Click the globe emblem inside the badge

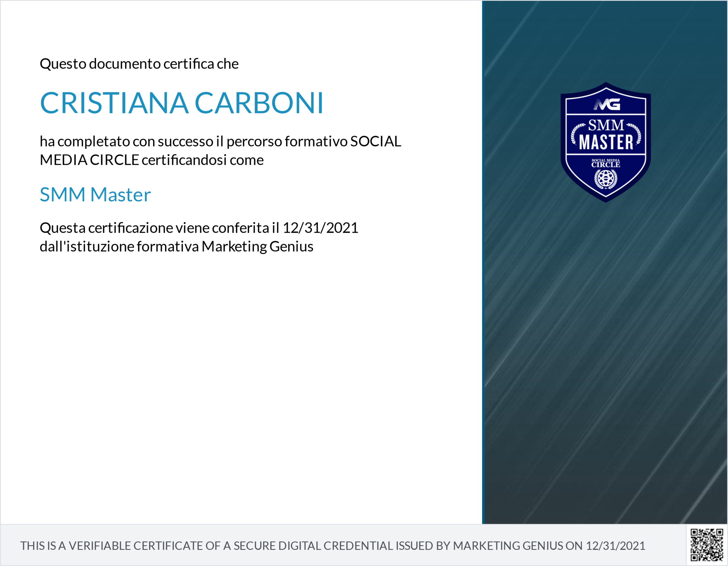[605, 178]
